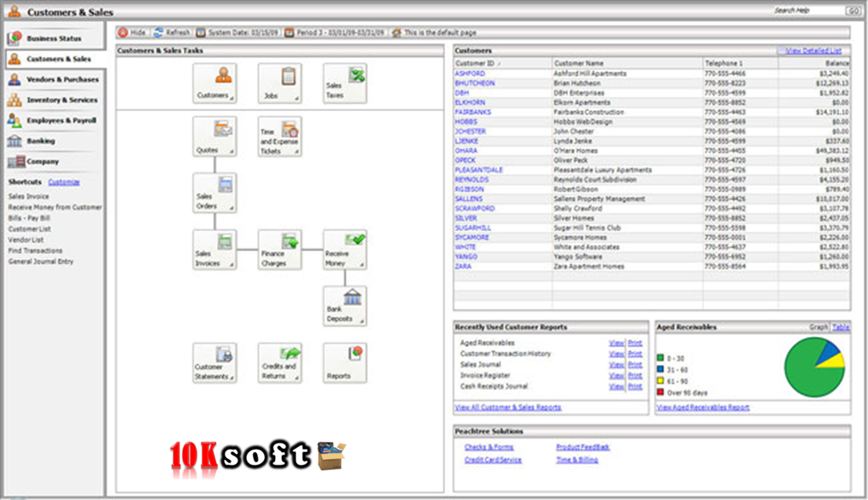868x500 pixels.
Task: Open customer PLEASANTDALE record
Action: (478, 170)
